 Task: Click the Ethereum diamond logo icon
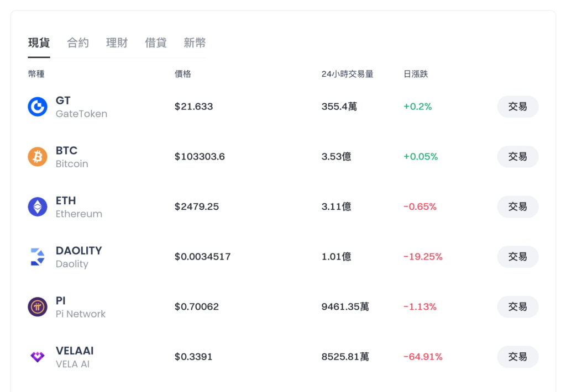(x=38, y=206)
